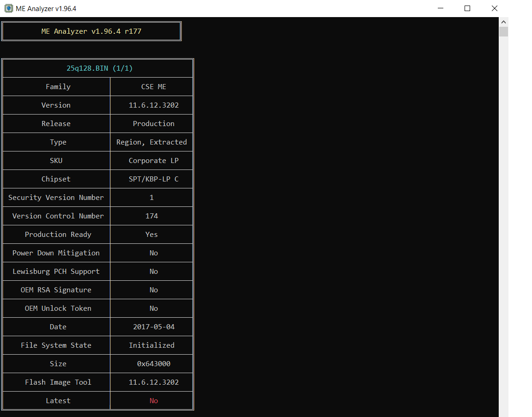The height and width of the screenshot is (417, 532).
Task: Select the Version value 11.6.12.3202
Action: pyautogui.click(x=154, y=105)
